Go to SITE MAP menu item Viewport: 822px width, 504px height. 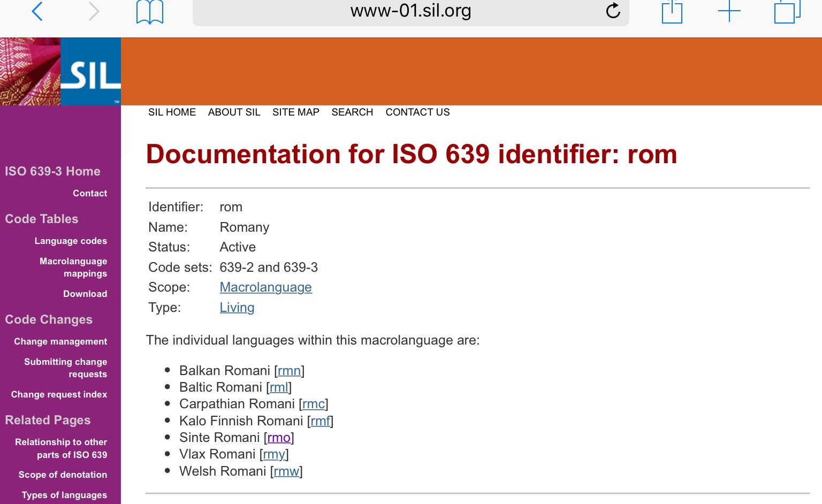[295, 112]
